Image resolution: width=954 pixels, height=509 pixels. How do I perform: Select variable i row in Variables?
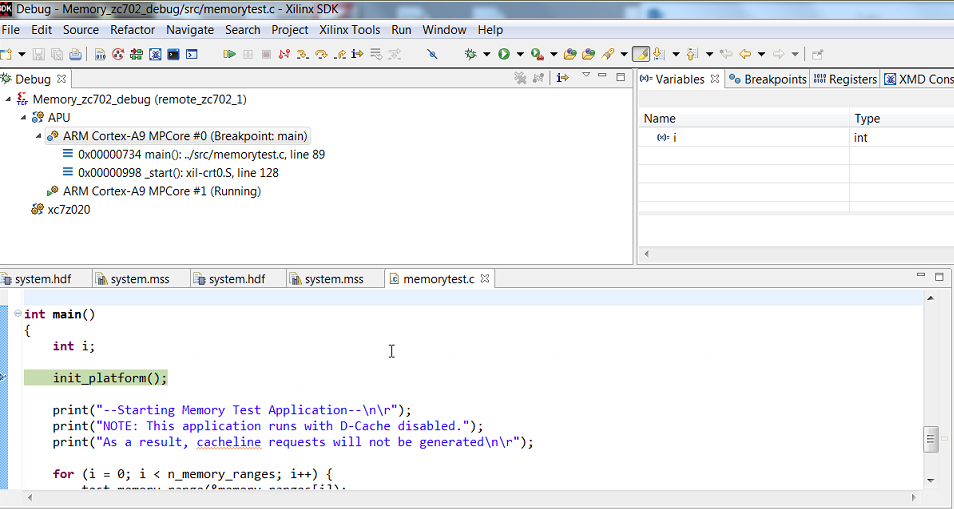click(796, 137)
